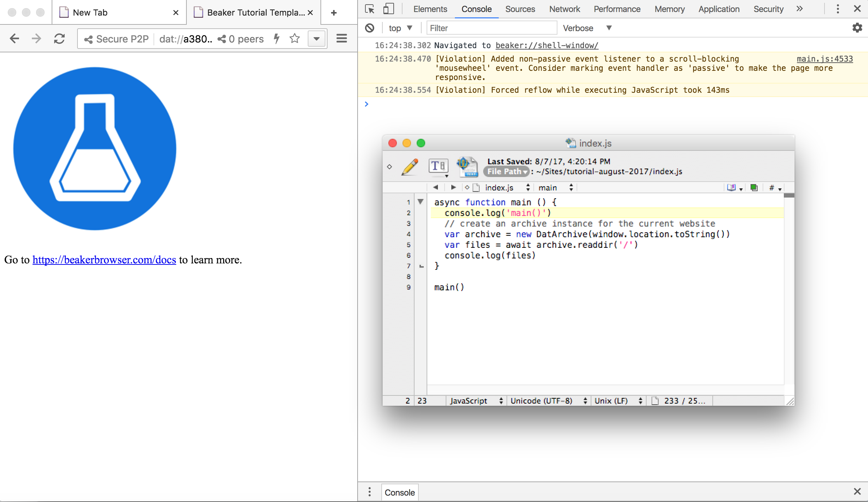
Task: Switch to the Network panel
Action: (x=564, y=9)
